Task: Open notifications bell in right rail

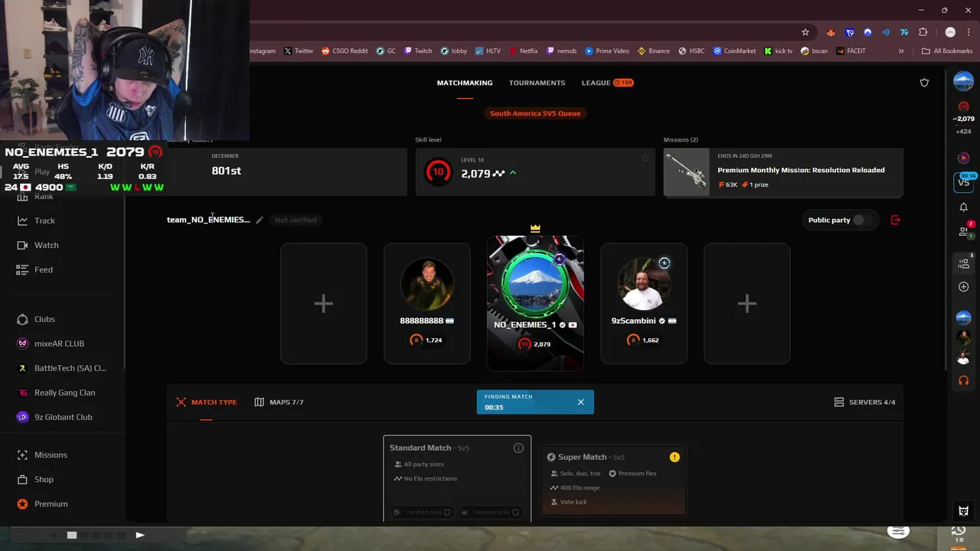Action: 963,207
